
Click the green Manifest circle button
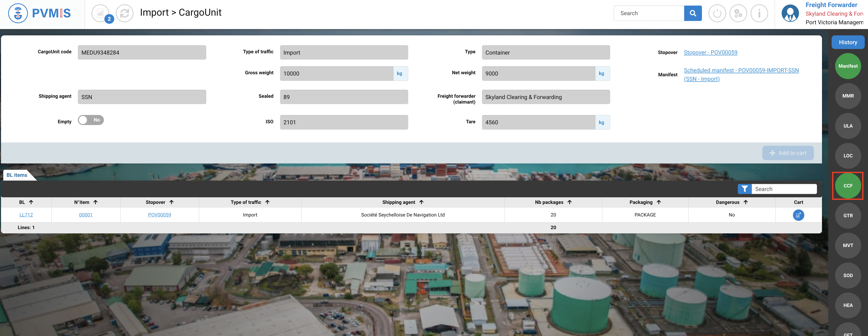848,66
